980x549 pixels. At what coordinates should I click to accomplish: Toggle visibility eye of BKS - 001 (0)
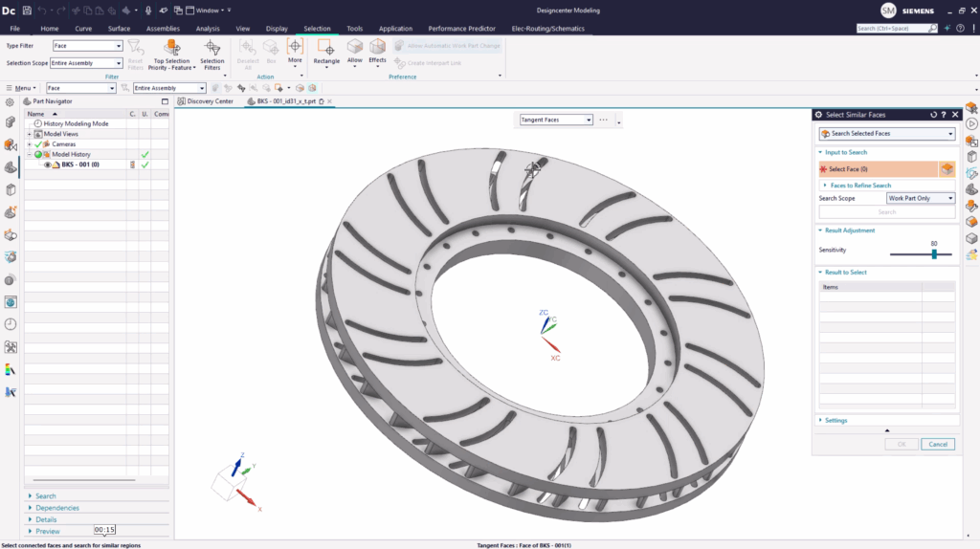(x=48, y=165)
